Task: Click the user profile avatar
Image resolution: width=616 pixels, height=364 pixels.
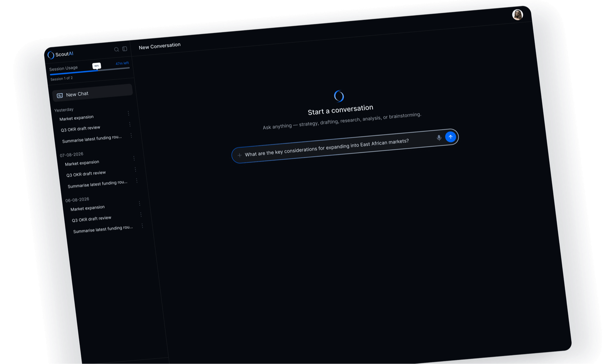Action: point(517,15)
